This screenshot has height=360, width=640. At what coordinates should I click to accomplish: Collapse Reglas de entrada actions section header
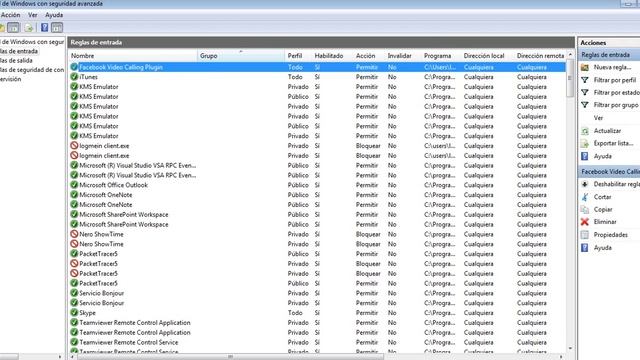(609, 55)
